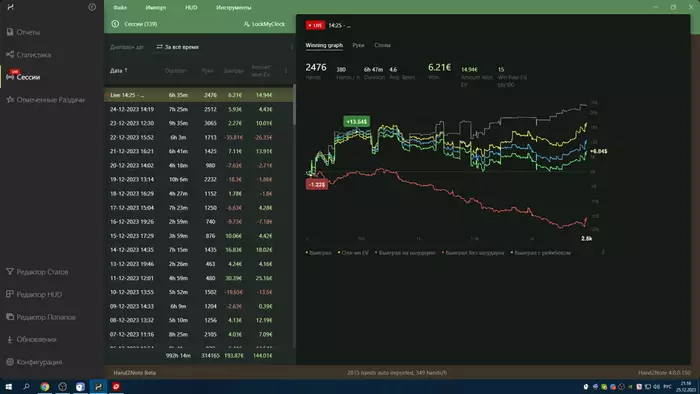Open Windows Start menu
This screenshot has height=394, width=700.
point(8,386)
